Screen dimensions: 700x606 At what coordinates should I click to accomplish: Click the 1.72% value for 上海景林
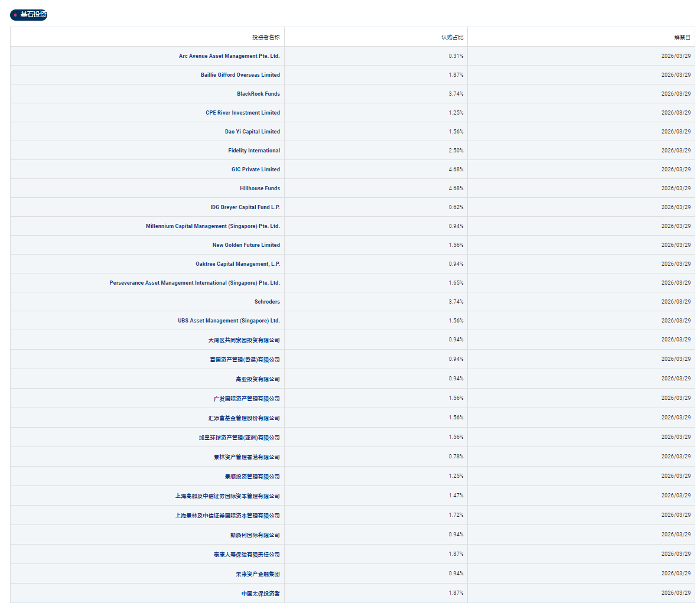[x=456, y=515]
